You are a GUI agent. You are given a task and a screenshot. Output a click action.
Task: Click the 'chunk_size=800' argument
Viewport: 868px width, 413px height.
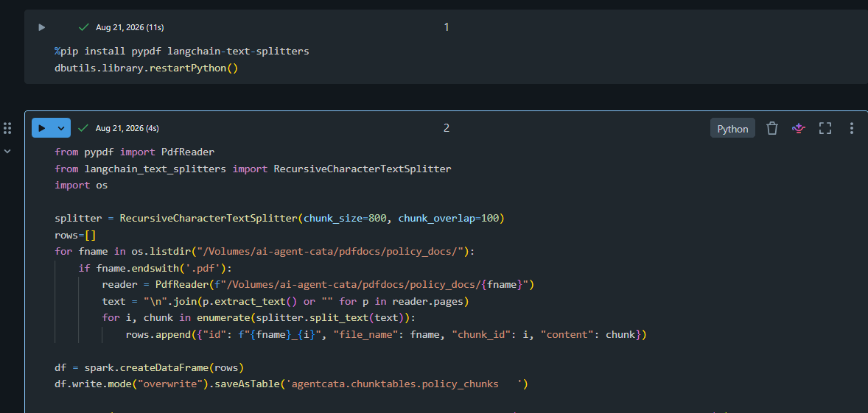346,219
